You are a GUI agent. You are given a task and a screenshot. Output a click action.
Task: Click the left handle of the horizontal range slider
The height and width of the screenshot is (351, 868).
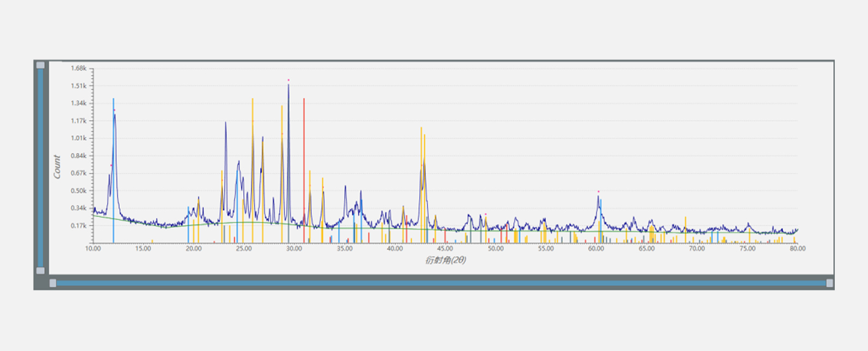click(x=53, y=283)
